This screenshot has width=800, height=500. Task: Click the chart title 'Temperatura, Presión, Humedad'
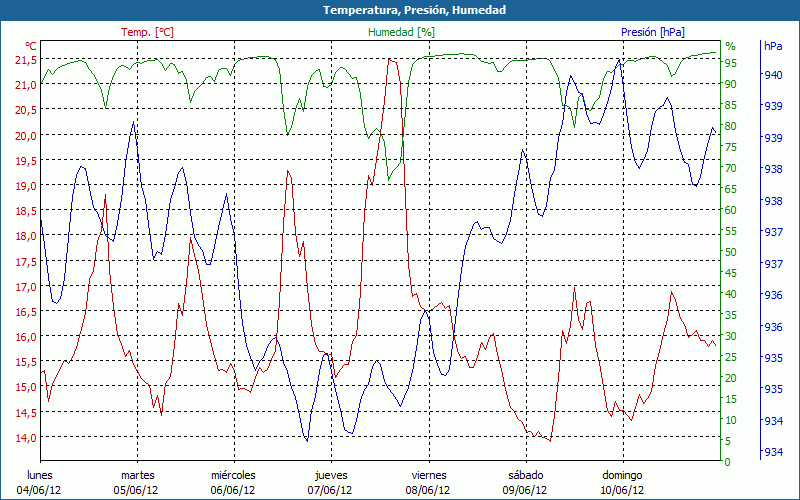(400, 10)
